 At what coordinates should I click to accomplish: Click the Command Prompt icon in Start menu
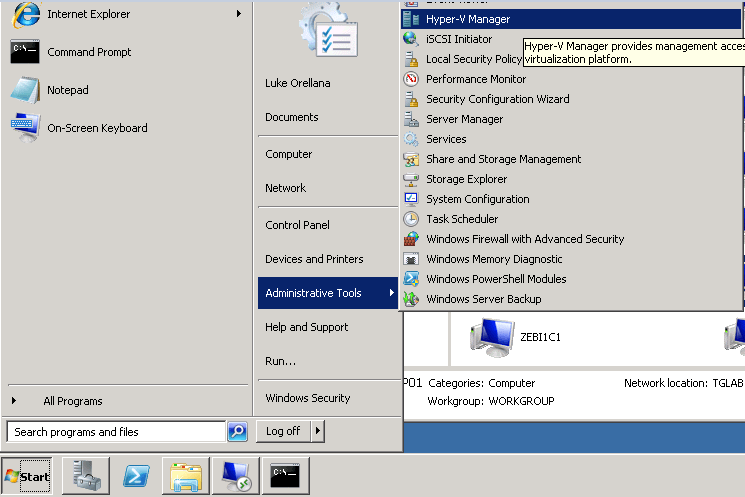(25, 52)
